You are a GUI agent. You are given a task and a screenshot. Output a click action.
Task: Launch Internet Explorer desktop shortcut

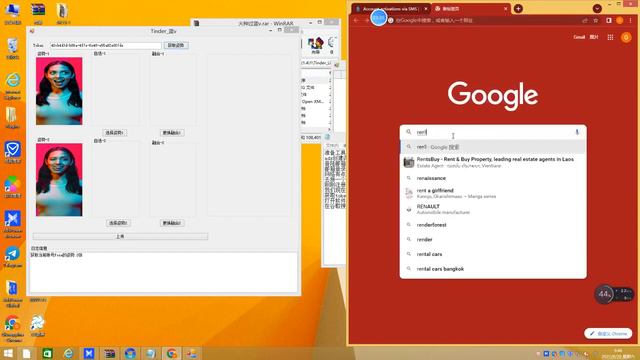pos(13,85)
